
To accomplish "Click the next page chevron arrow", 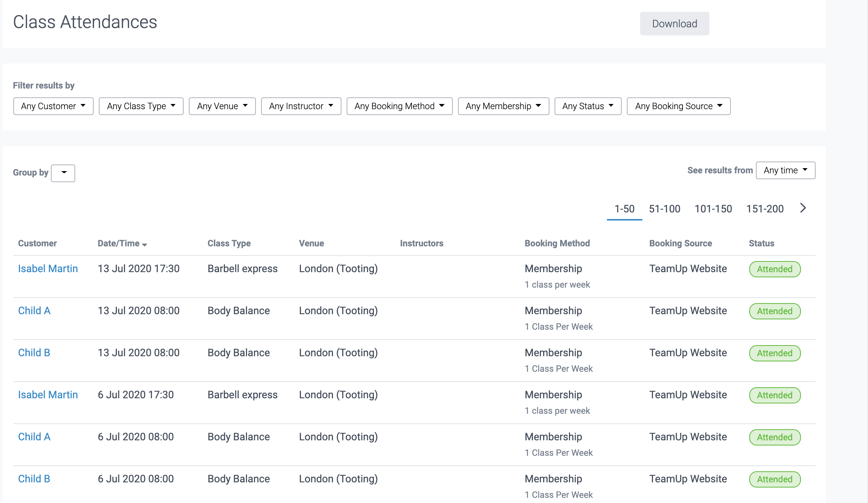I will pyautogui.click(x=803, y=208).
